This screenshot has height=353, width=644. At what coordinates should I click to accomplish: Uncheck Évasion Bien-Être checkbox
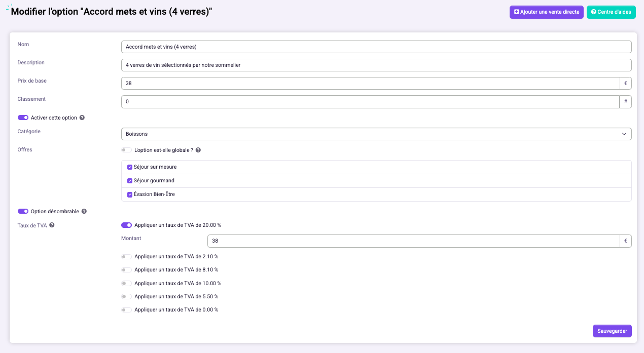coord(130,194)
